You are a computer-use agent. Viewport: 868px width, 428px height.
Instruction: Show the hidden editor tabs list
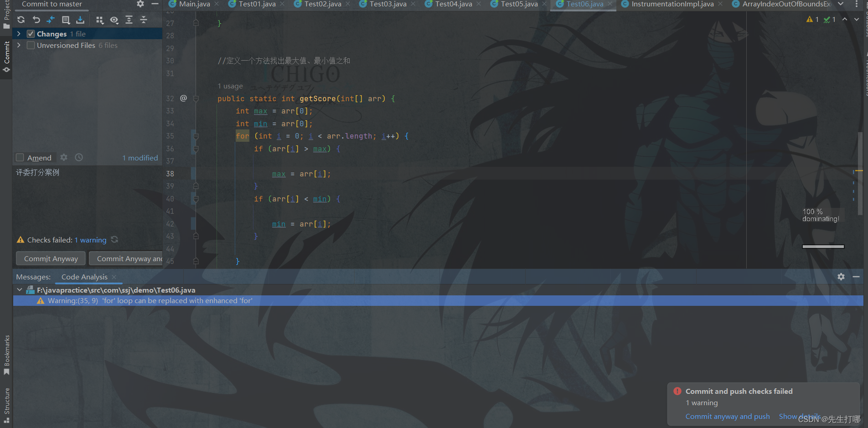tap(841, 4)
